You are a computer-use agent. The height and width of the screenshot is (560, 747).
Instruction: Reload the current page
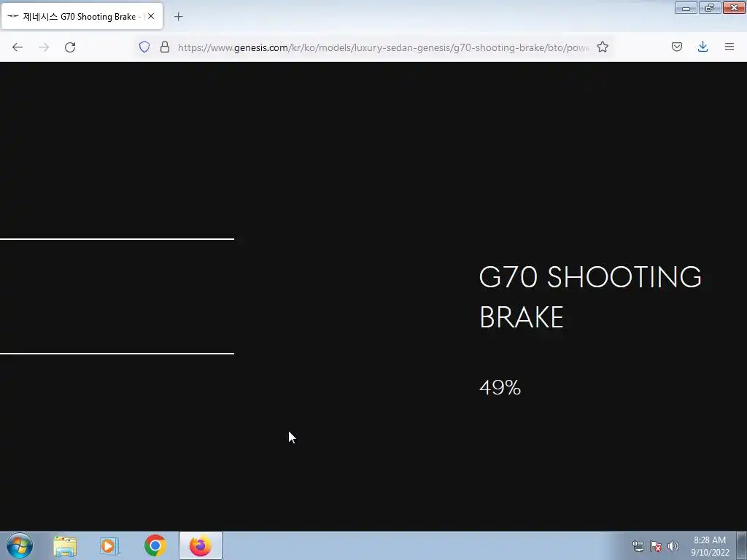click(70, 47)
